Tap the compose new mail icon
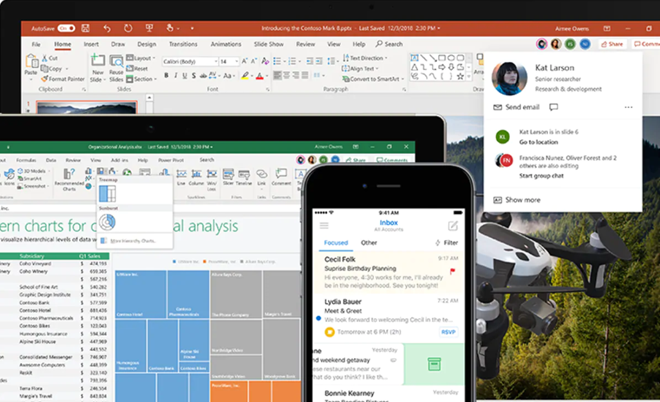Image resolution: width=660 pixels, height=402 pixels. (x=452, y=225)
